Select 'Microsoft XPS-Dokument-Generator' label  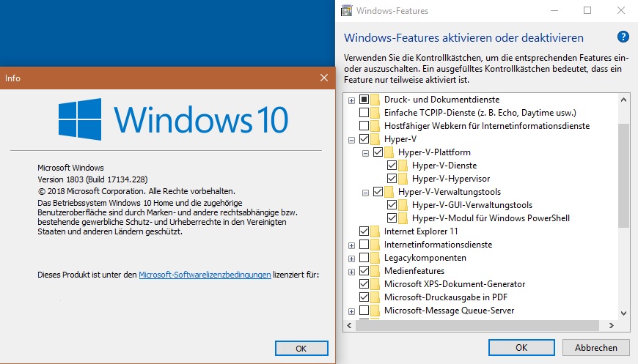coord(455,284)
